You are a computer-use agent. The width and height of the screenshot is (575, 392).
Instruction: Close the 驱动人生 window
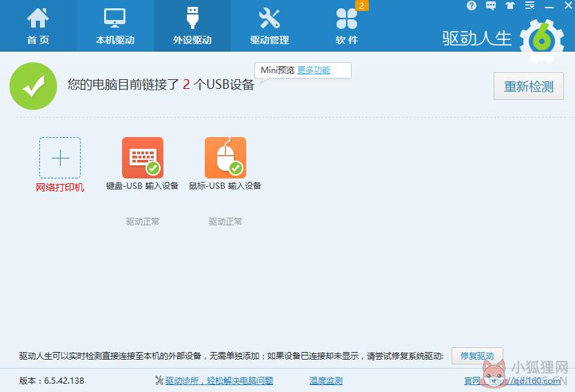[x=568, y=6]
